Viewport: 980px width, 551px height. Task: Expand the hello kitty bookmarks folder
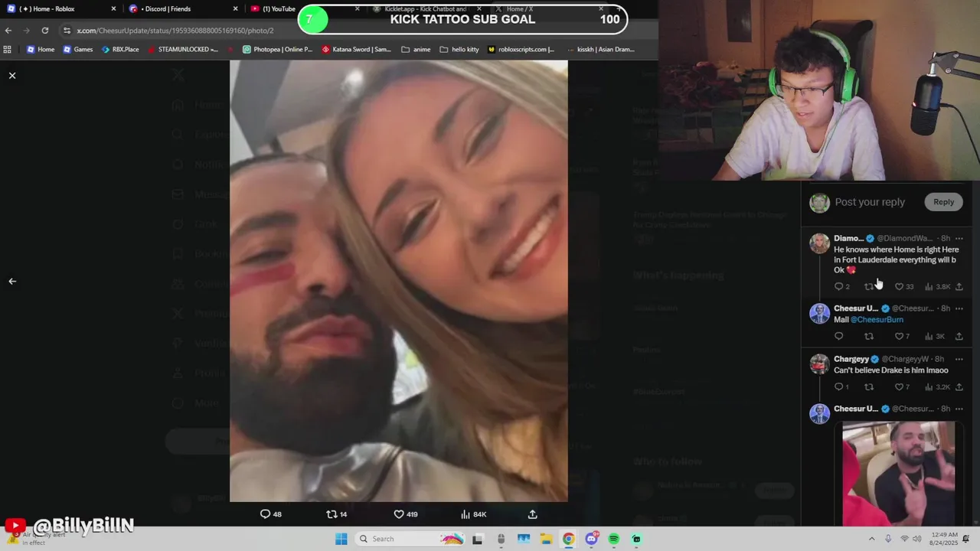(459, 49)
